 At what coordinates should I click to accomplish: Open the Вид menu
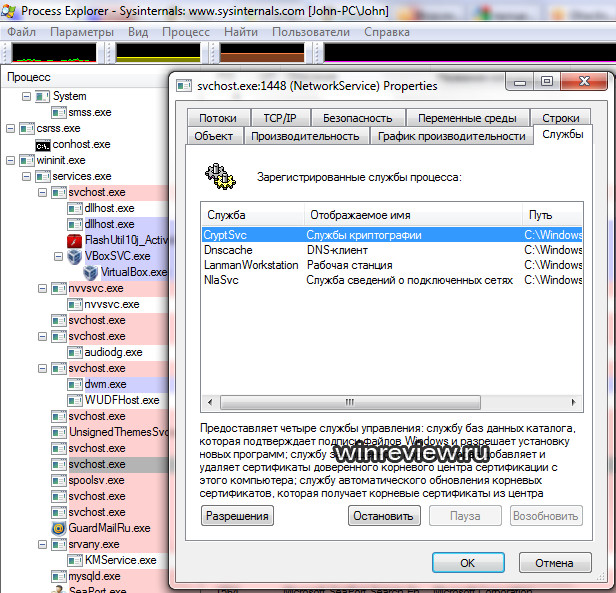pos(138,32)
